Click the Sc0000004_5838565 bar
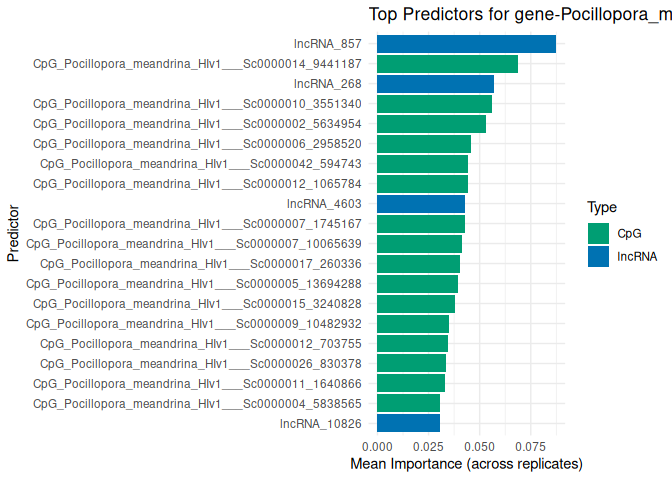 (408, 403)
